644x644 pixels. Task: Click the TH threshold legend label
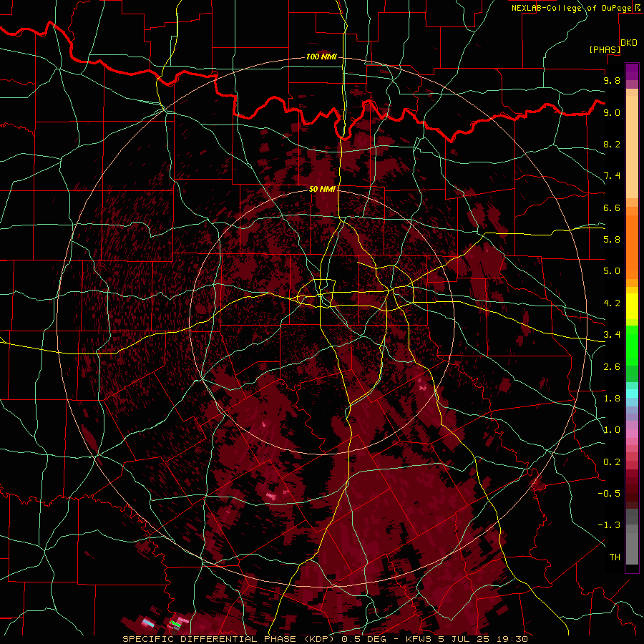[615, 557]
